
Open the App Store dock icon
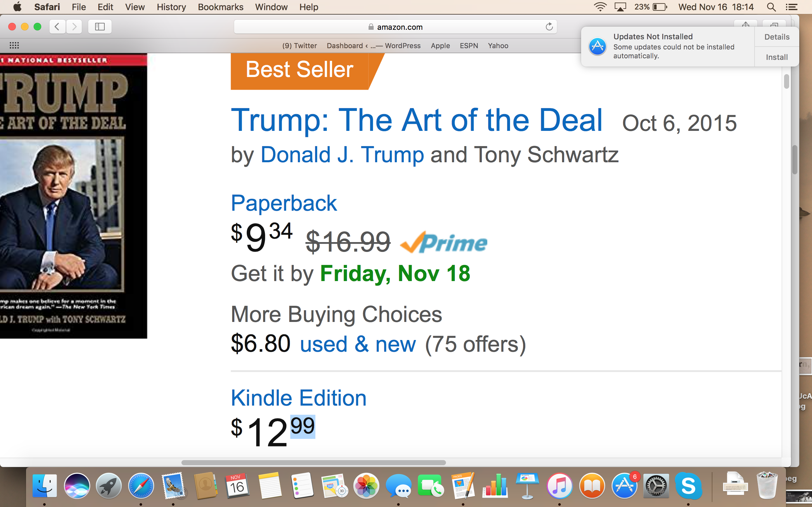point(624,486)
